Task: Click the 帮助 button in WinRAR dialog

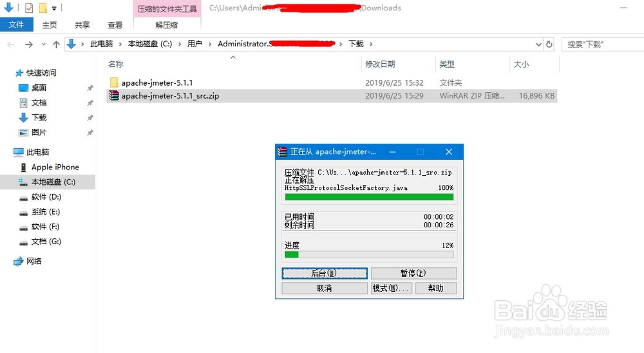Action: point(436,288)
